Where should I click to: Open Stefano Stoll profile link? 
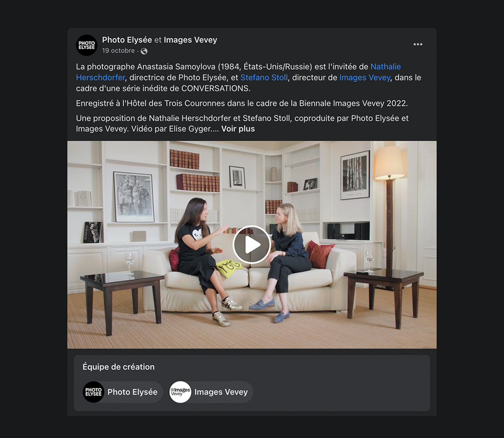coord(264,78)
